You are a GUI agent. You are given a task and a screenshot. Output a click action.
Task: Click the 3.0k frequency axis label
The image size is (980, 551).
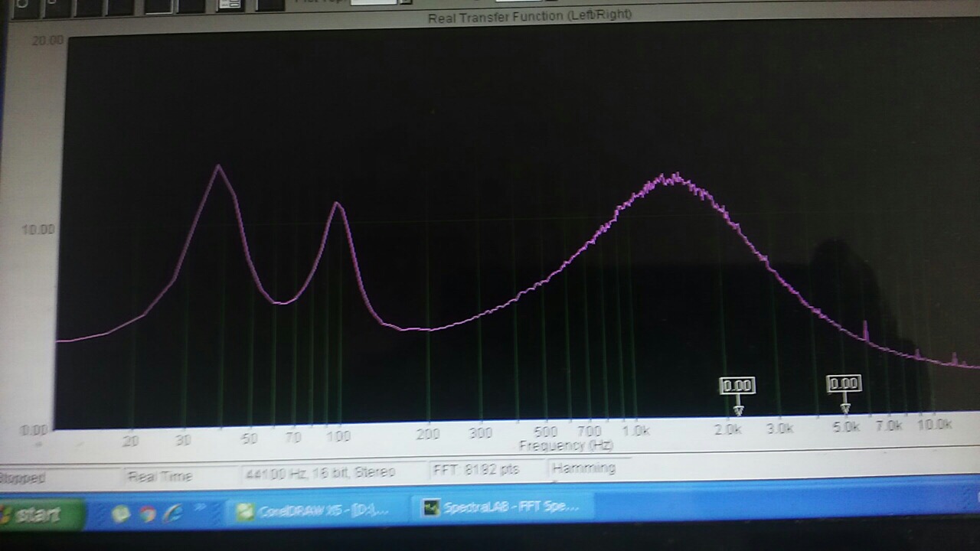(x=779, y=428)
